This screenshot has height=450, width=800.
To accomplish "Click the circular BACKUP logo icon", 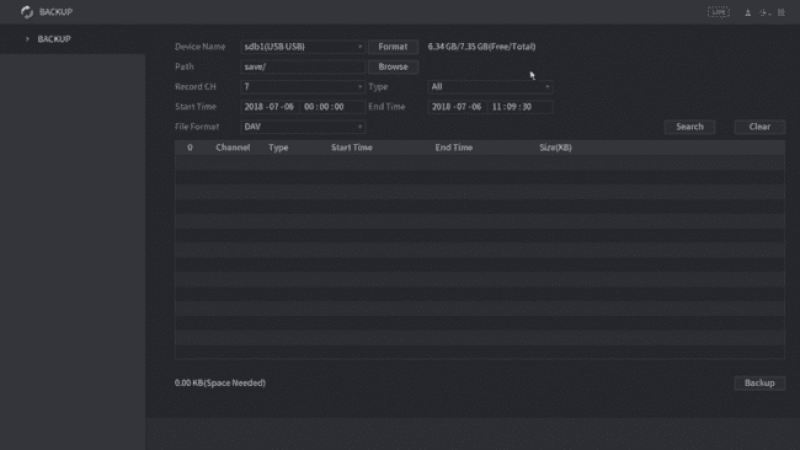I will point(27,12).
